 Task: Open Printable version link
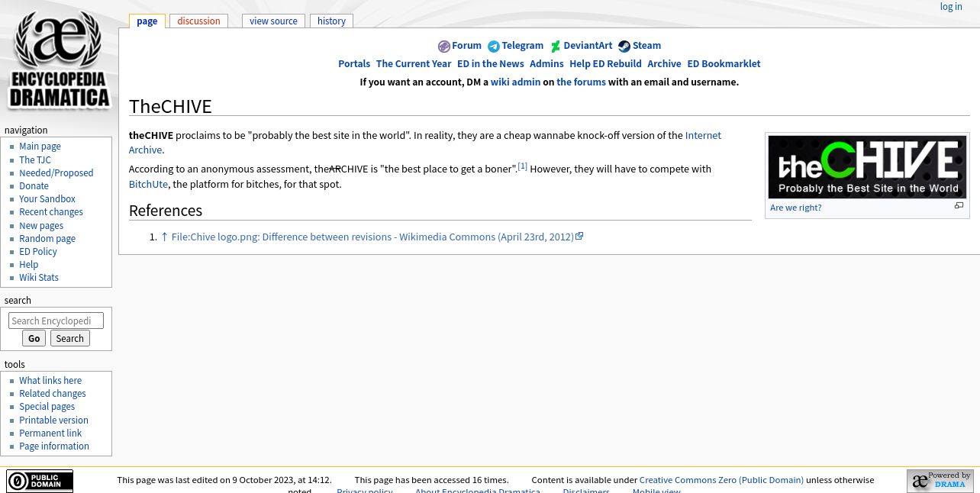point(53,420)
